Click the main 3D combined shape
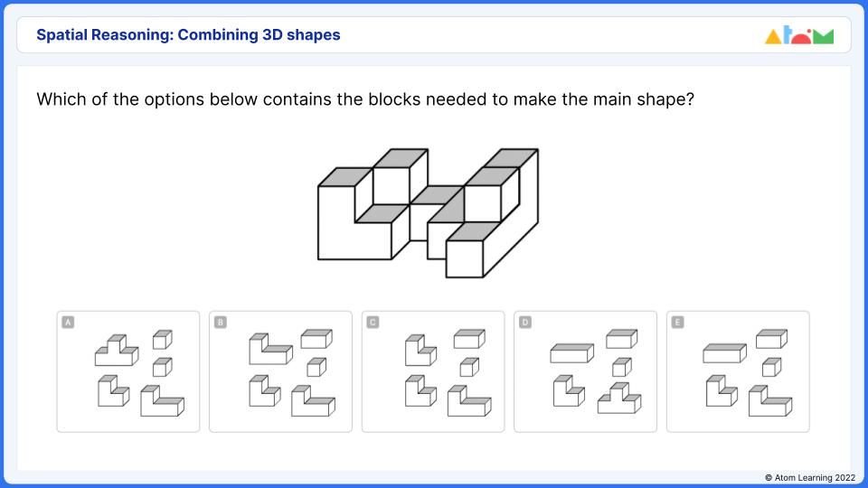 coord(428,213)
